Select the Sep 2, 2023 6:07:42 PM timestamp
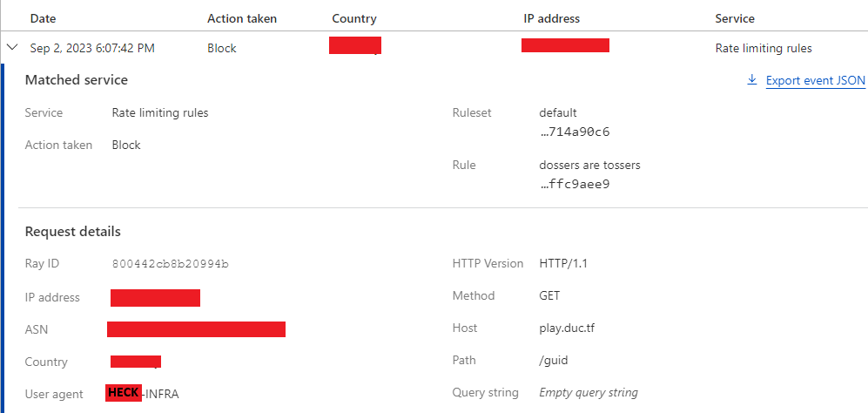This screenshot has width=868, height=413. click(92, 48)
